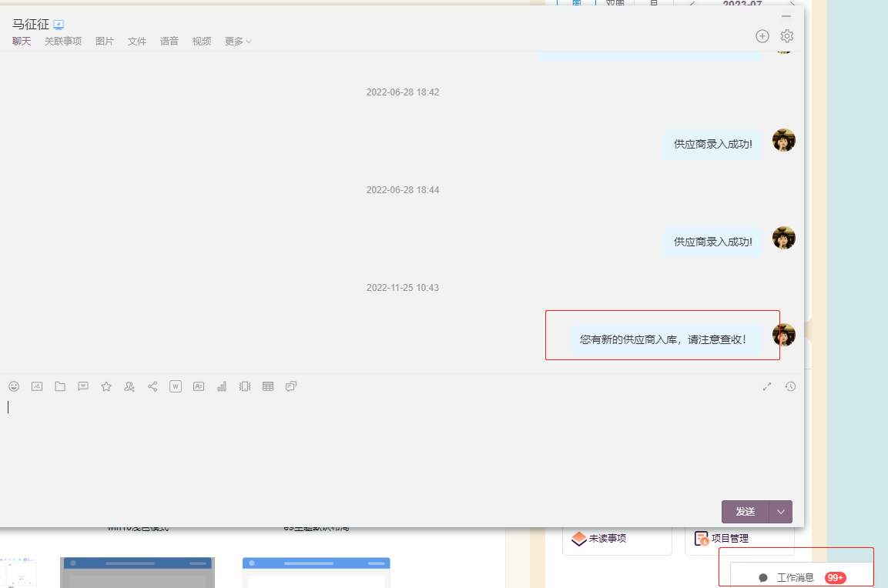Shake the window via phone vibrate icon

[245, 386]
